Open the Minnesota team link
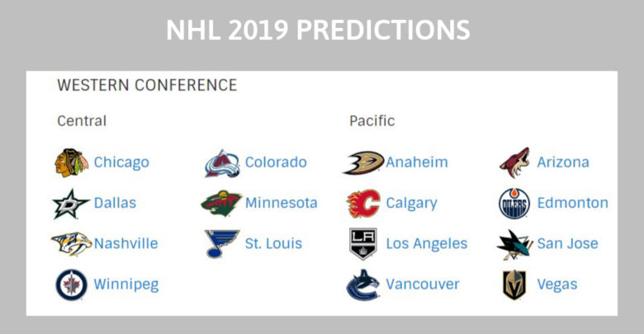Image resolution: width=644 pixels, height=334 pixels. click(282, 203)
